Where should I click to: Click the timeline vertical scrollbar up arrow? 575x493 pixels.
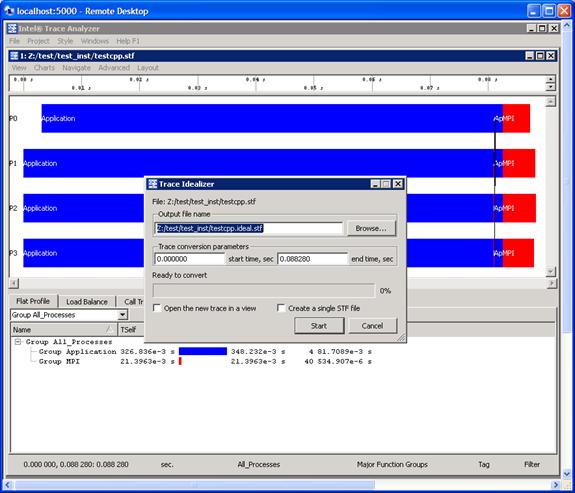click(x=550, y=102)
